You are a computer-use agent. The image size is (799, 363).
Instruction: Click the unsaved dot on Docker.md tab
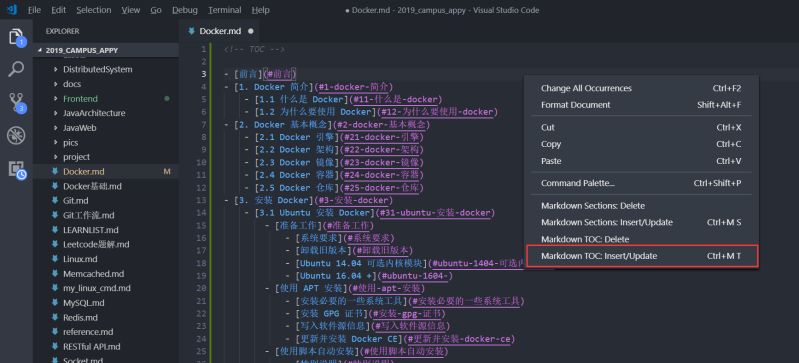(250, 31)
